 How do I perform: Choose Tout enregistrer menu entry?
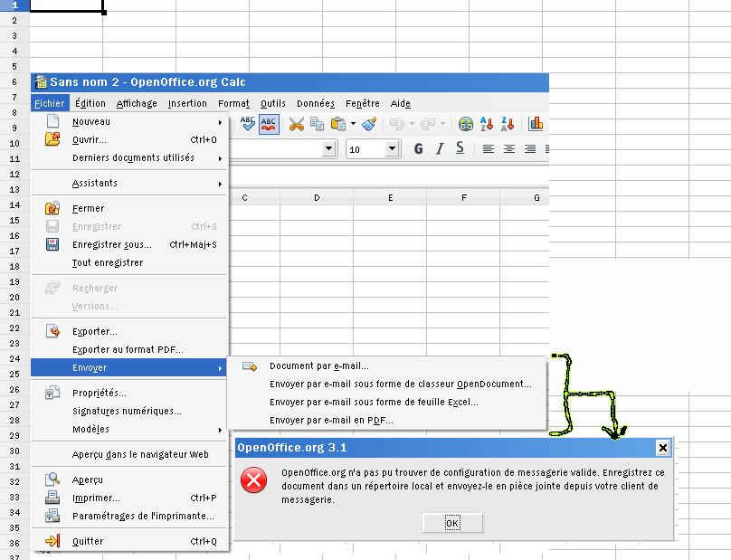coord(129,263)
